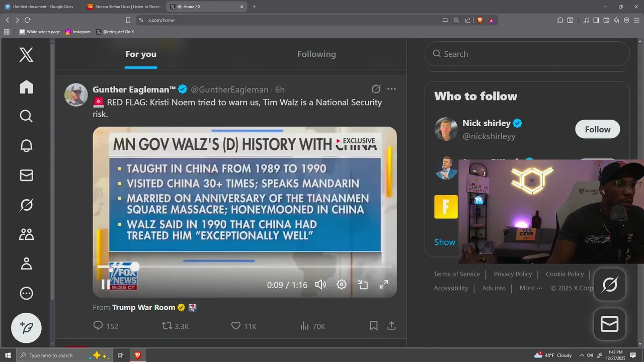Open Notifications bell in sidebar
The width and height of the screenshot is (644, 362).
point(26,146)
